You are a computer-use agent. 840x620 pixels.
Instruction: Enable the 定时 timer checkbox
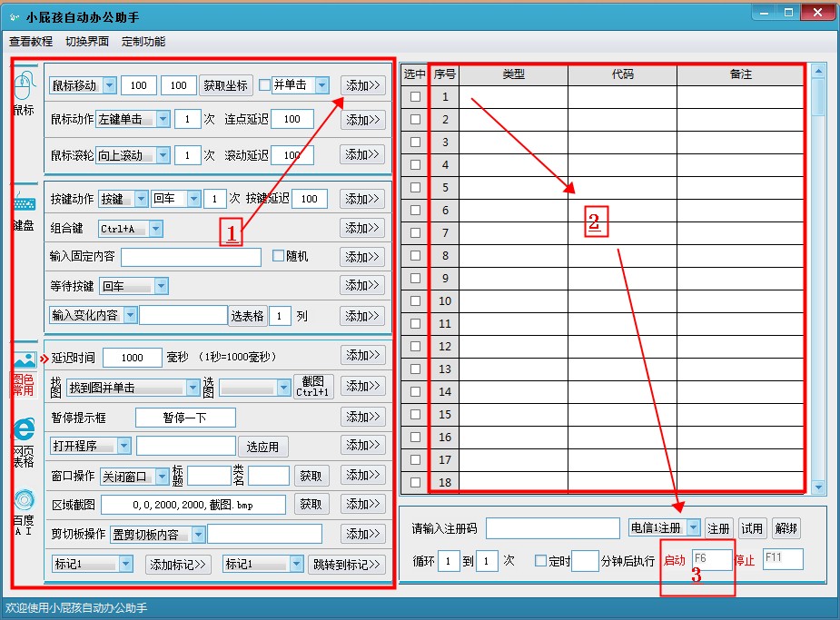tap(540, 561)
